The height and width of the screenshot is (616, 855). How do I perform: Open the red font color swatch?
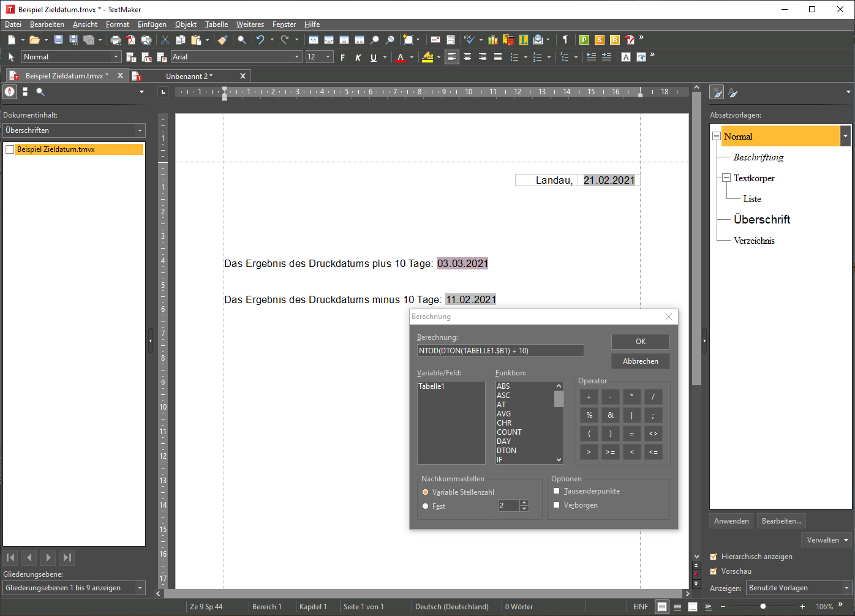[401, 57]
